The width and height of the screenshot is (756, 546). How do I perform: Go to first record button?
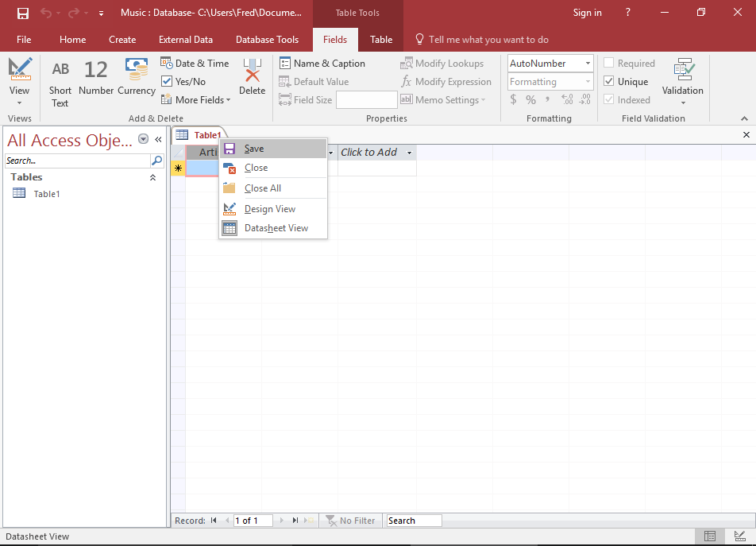coord(214,521)
